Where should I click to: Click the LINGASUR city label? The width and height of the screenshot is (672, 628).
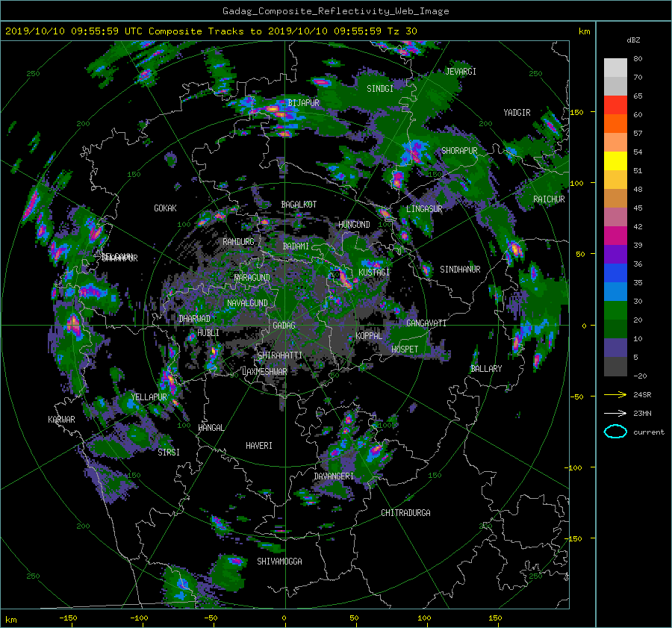point(424,209)
